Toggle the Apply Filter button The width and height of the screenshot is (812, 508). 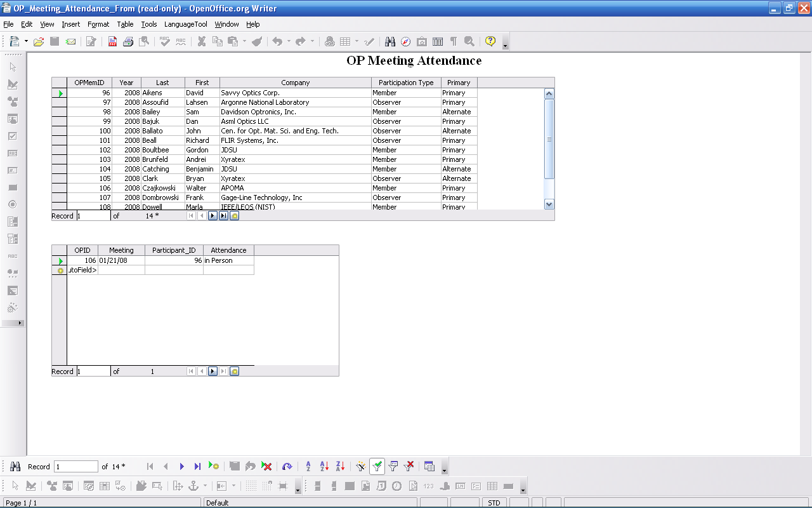click(377, 467)
